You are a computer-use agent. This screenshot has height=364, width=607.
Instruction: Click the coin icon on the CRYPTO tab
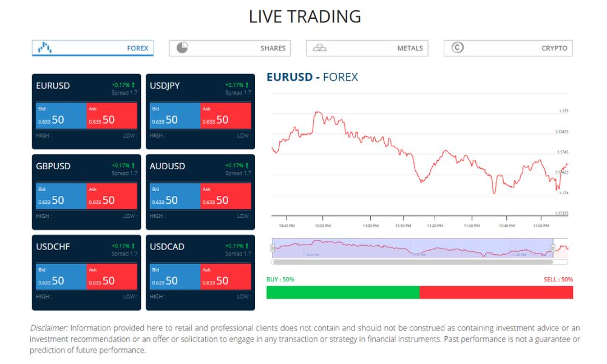coord(457,47)
